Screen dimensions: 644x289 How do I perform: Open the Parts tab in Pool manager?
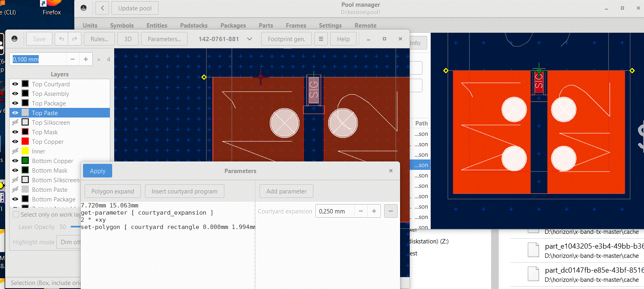[x=266, y=25]
